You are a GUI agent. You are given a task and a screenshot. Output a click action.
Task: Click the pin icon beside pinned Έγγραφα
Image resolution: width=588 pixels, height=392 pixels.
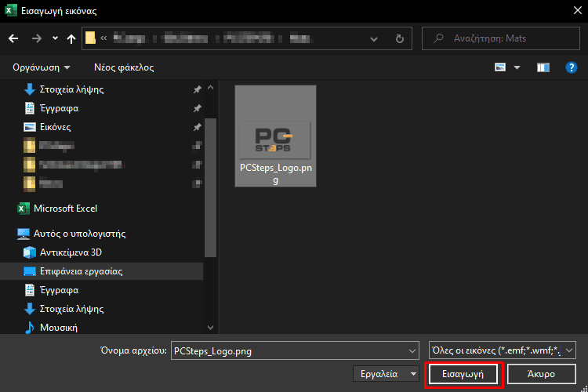[198, 108]
